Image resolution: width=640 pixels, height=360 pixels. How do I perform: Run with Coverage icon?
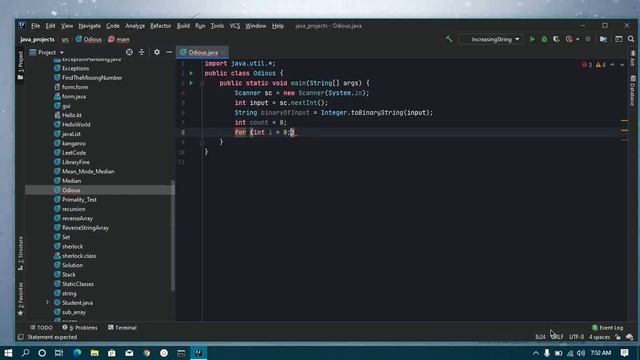pyautogui.click(x=556, y=39)
